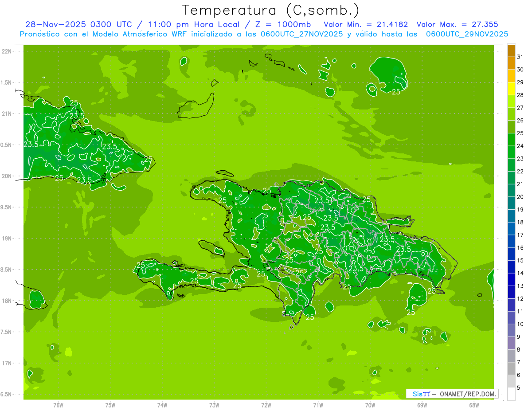532x411 pixels.
Task: Click the 71W longitude axis label
Action: click(318, 405)
